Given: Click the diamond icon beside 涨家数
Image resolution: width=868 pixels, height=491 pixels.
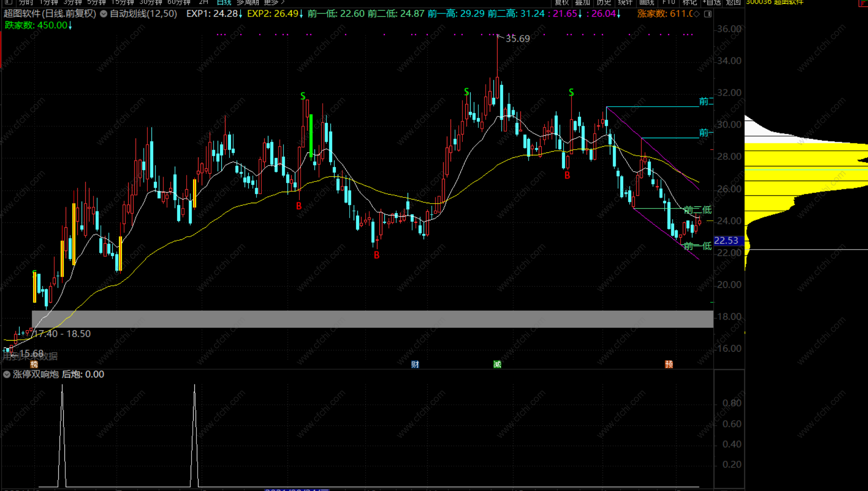Looking at the screenshot, I should point(697,14).
